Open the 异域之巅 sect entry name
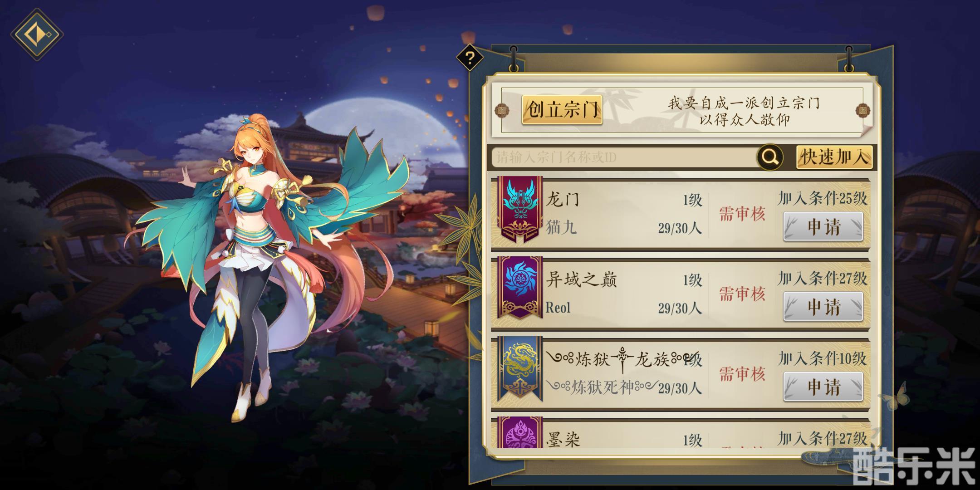Viewport: 980px width, 490px height. pyautogui.click(x=581, y=279)
